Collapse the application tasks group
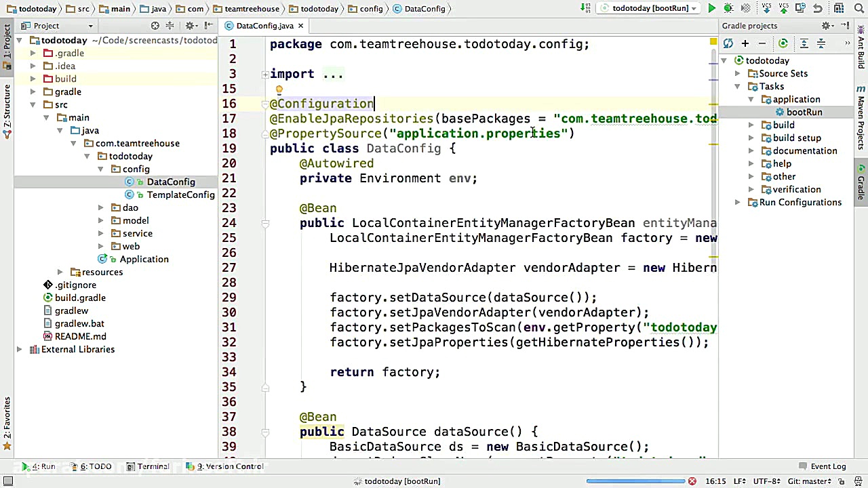The width and height of the screenshot is (868, 488). tap(751, 100)
